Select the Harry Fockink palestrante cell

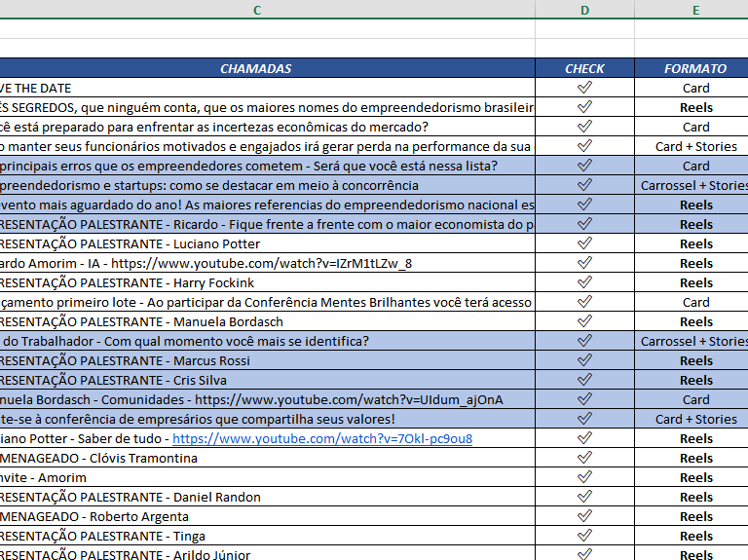[x=267, y=282]
